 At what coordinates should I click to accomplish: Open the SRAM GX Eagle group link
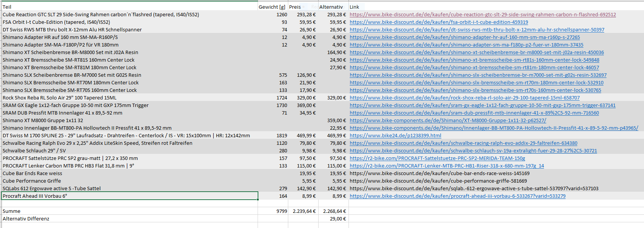(x=483, y=105)
